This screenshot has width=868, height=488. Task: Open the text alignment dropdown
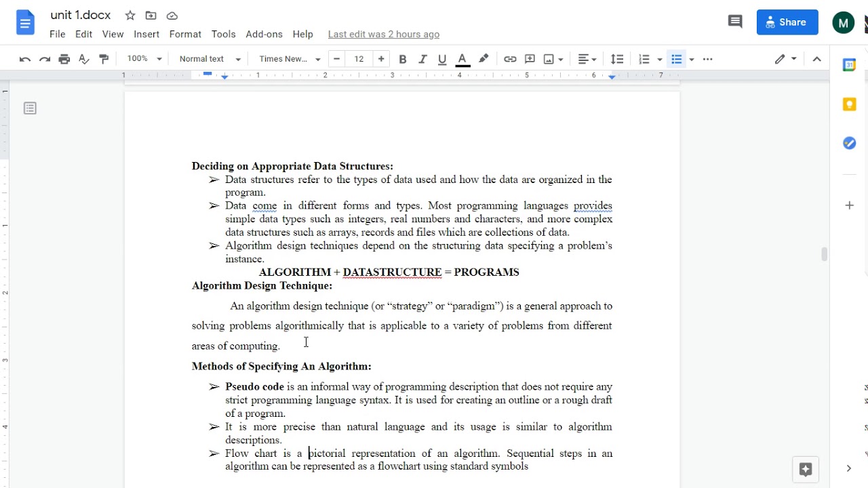click(587, 59)
